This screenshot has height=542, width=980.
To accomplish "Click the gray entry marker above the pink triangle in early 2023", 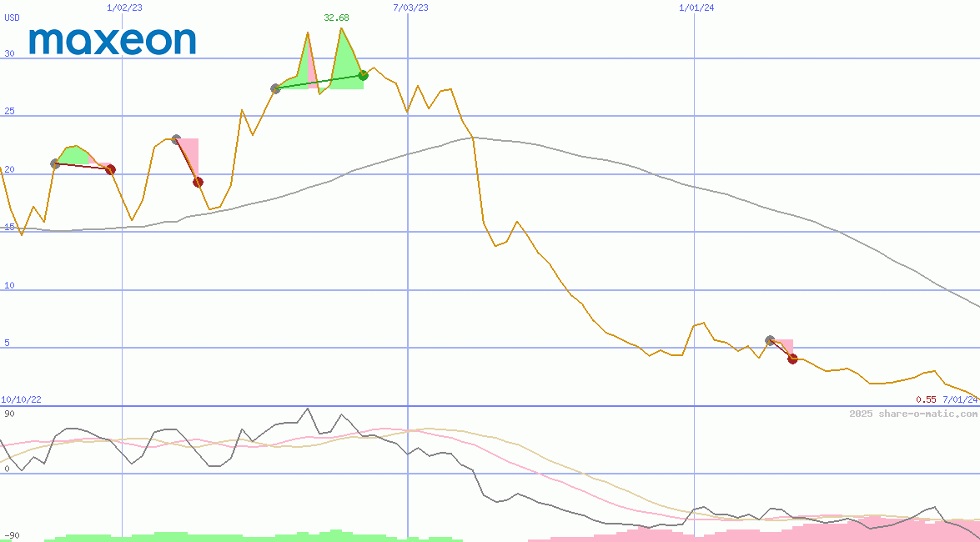I will 176,139.
